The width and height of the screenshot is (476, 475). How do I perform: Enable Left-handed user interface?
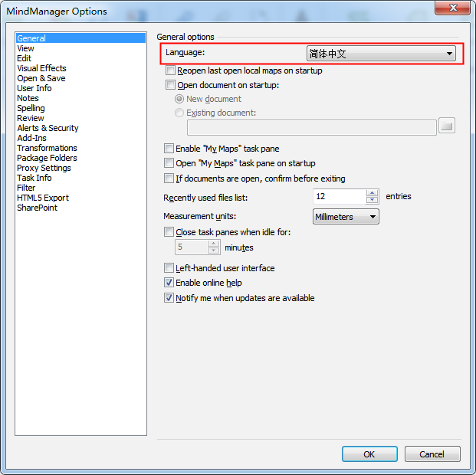tap(169, 268)
